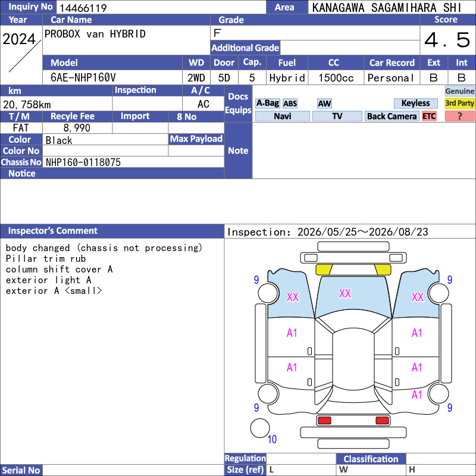Click the AW equipment badge
The height and width of the screenshot is (476, 476).
click(324, 104)
